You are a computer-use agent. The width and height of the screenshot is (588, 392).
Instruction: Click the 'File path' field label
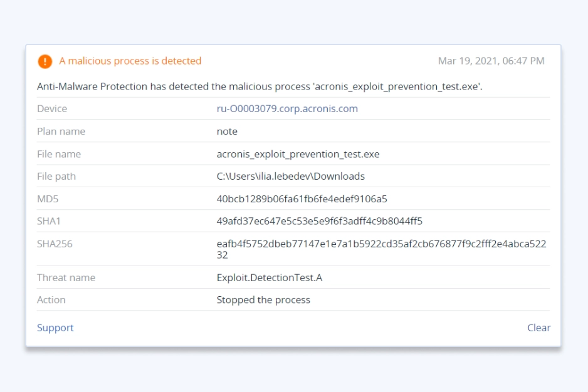point(56,176)
